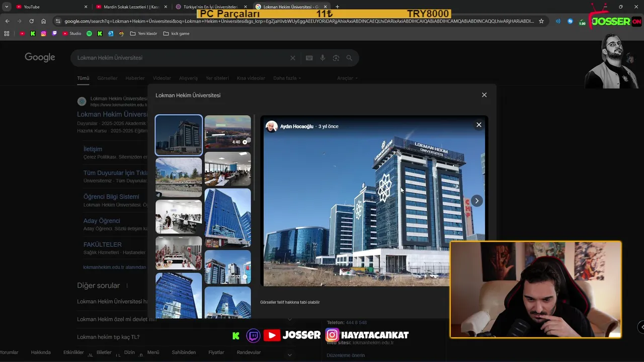Start voice search with microphone icon
This screenshot has width=644, height=362.
[x=323, y=58]
